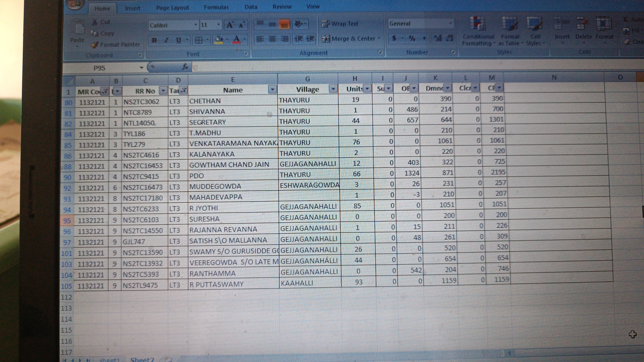Align text left
Screen dimensions: 644x362
pyautogui.click(x=260, y=39)
